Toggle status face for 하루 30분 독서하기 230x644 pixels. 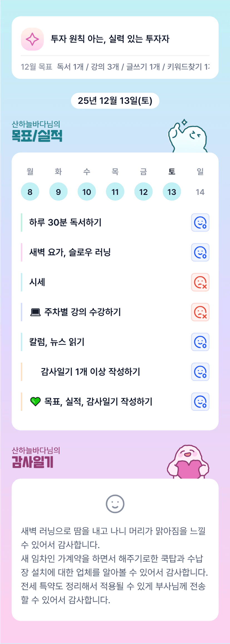click(200, 223)
